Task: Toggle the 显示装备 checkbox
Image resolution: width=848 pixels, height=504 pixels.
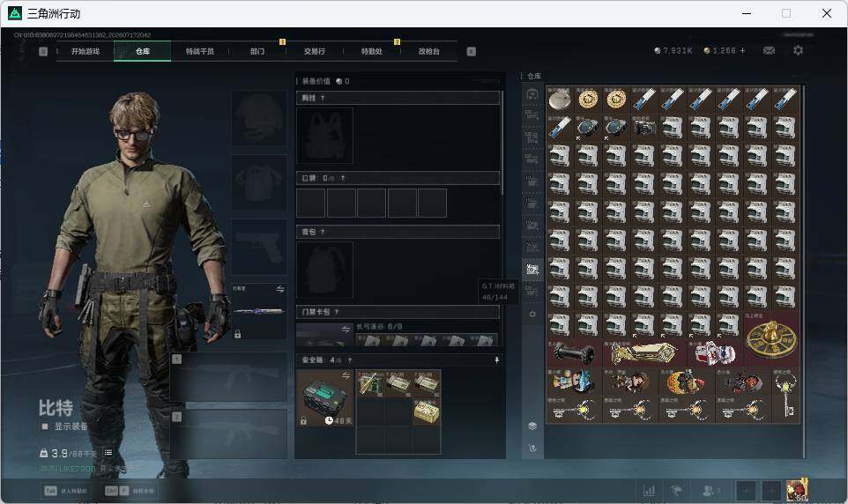Action: [x=46, y=426]
